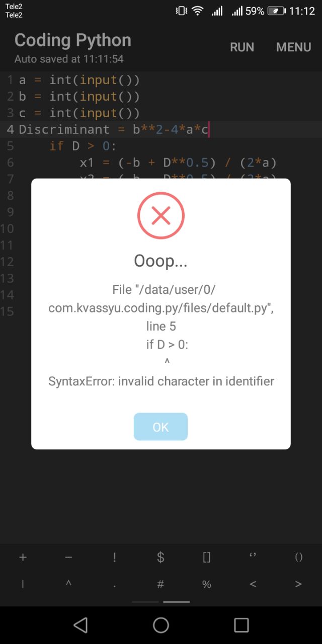Insert percent symbol from symbol bar

point(206,584)
